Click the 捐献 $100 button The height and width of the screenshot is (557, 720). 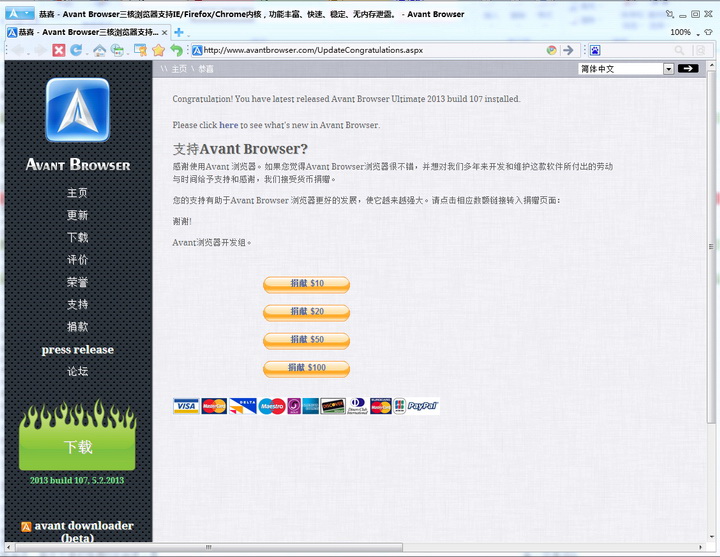[306, 368]
